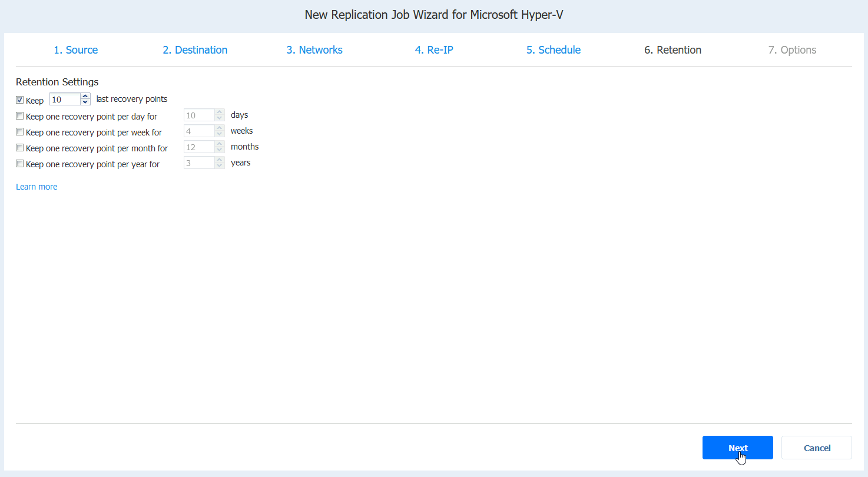Click the years value field

click(x=199, y=163)
